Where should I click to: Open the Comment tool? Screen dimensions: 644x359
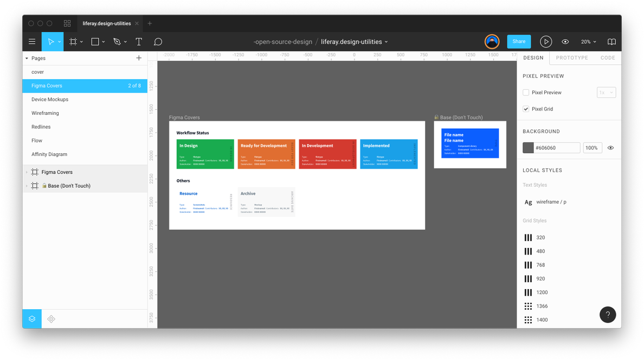coord(158,41)
